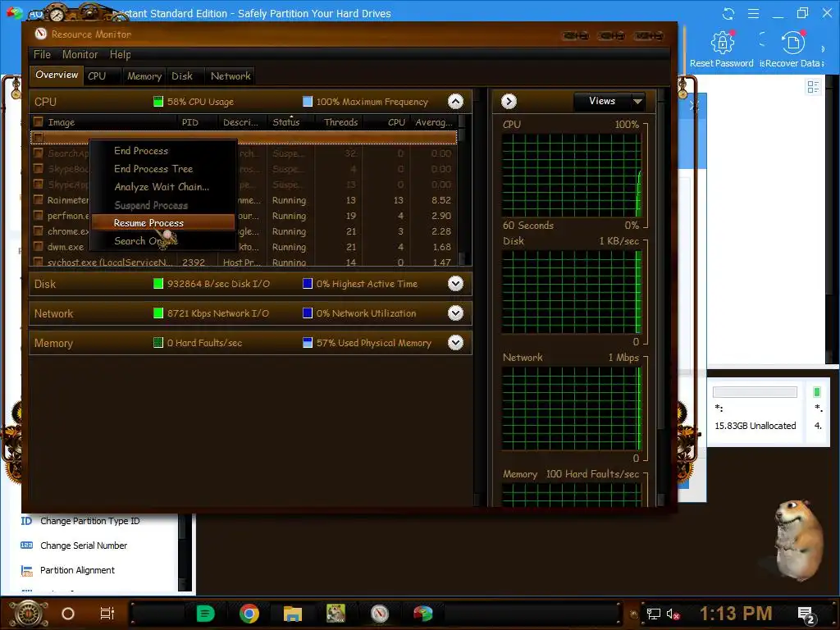Check the Image header select-all checkbox
The width and height of the screenshot is (840, 630).
(x=38, y=121)
